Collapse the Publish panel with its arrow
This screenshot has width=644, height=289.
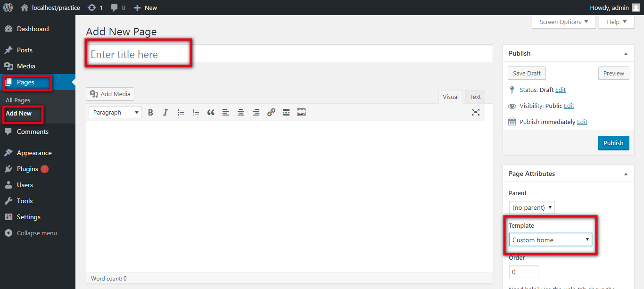[626, 54]
